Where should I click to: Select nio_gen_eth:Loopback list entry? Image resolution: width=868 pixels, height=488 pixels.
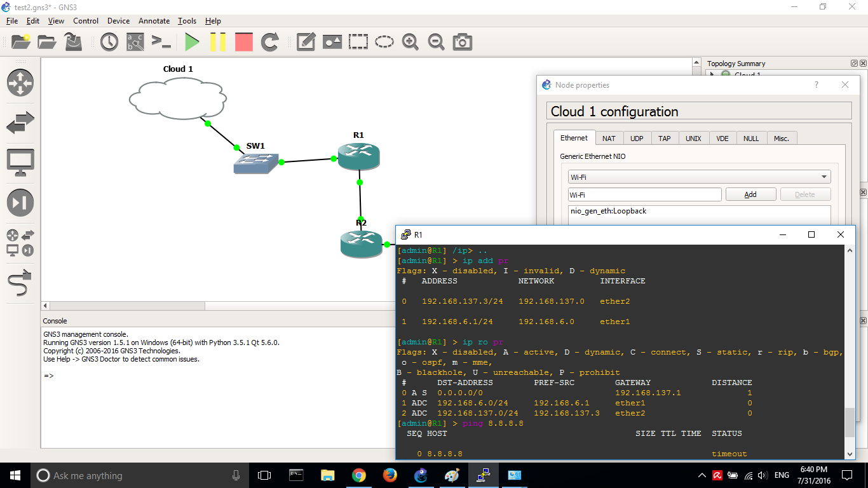(609, 211)
